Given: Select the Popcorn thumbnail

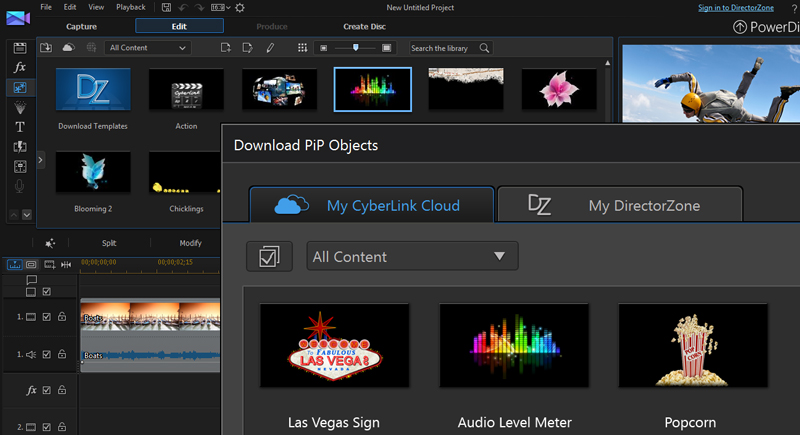Looking at the screenshot, I should pyautogui.click(x=693, y=345).
